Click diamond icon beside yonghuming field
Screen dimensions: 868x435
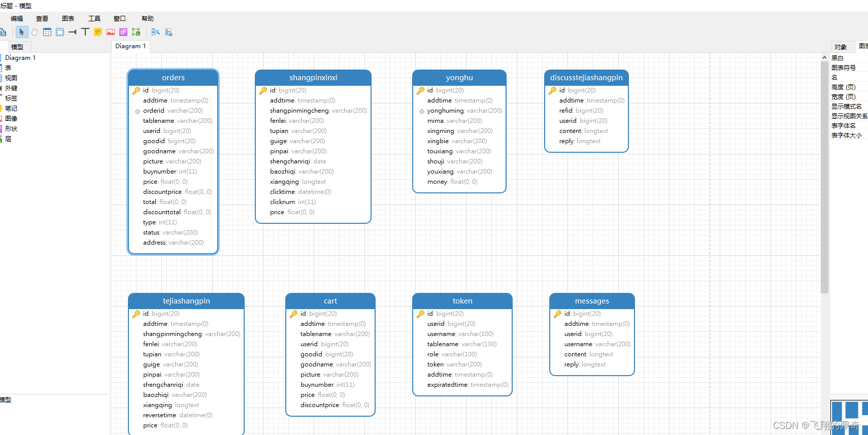(421, 111)
